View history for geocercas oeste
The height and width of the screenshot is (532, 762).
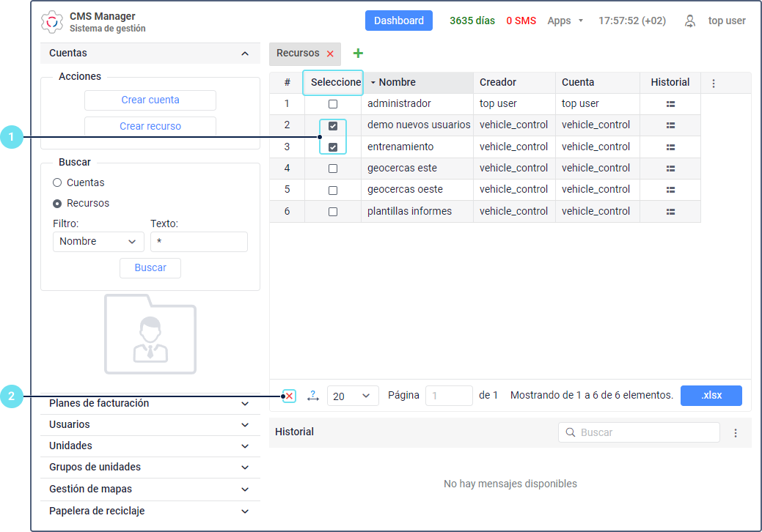[670, 190]
